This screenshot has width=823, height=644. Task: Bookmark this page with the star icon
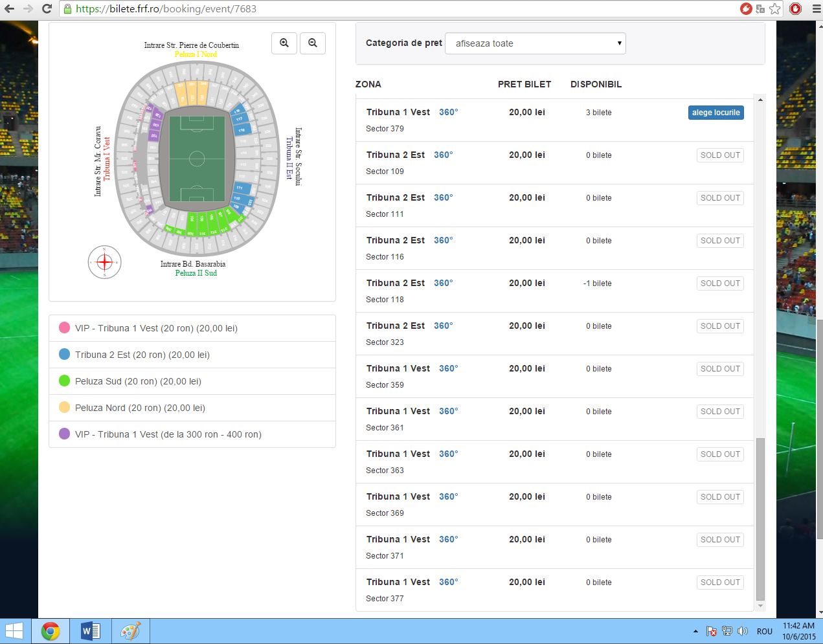(x=775, y=8)
